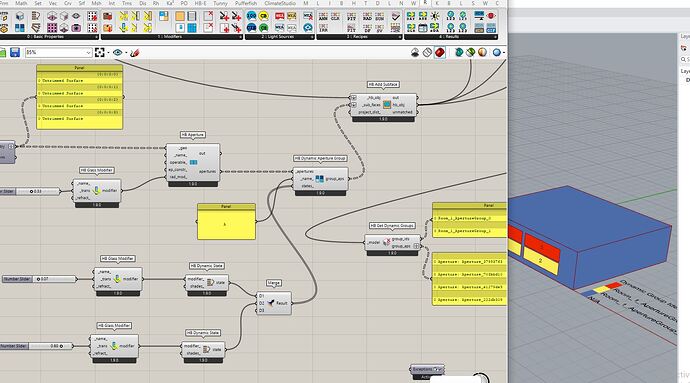Click the HB Aperture component name label
Screen dimensions: 690x383
point(193,135)
